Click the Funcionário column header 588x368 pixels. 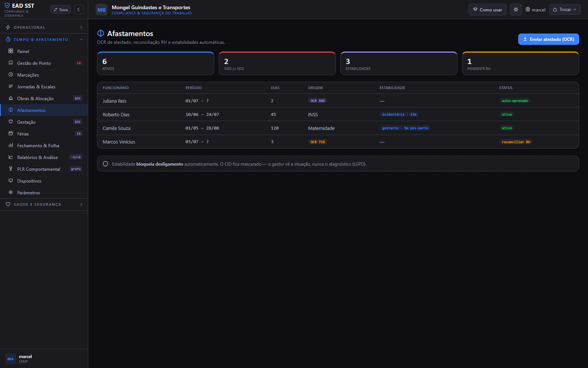click(x=116, y=88)
